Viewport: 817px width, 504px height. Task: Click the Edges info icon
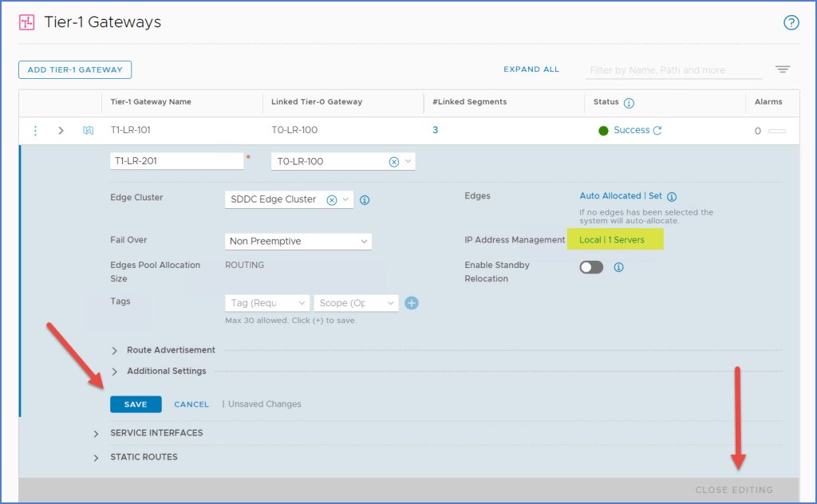(672, 196)
